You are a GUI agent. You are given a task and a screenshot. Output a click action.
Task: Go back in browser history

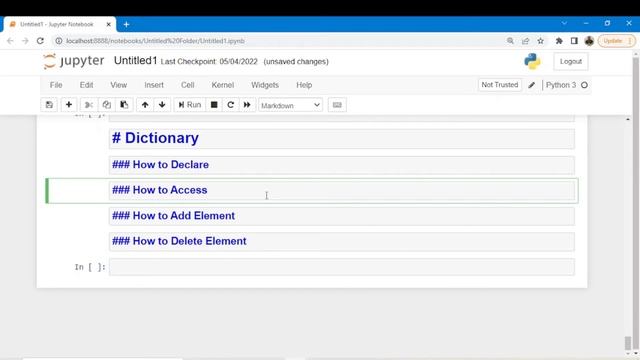10,41
